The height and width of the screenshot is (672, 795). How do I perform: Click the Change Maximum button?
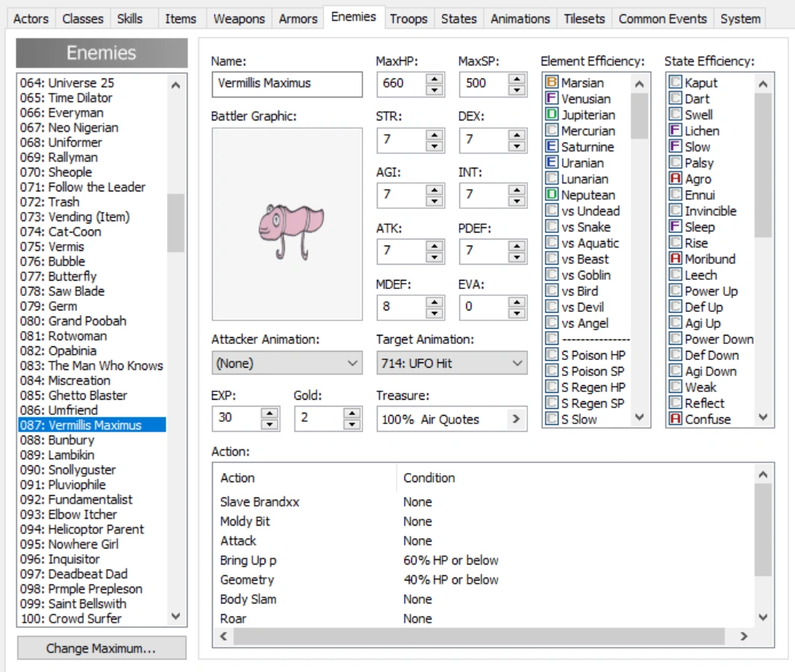tap(101, 648)
